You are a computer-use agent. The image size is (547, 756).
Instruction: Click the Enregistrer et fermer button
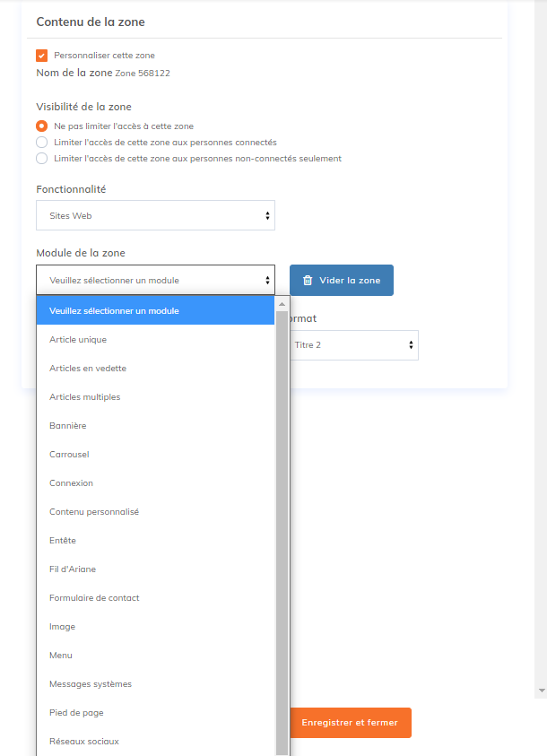pyautogui.click(x=350, y=723)
